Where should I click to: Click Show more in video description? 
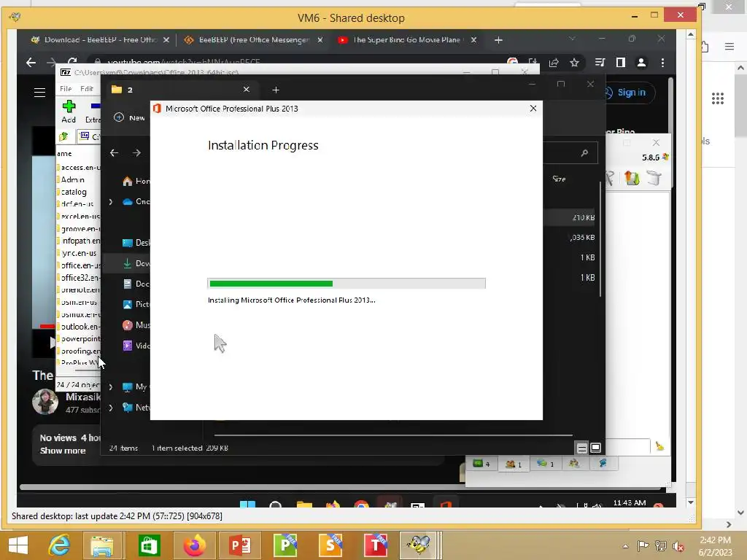point(63,451)
